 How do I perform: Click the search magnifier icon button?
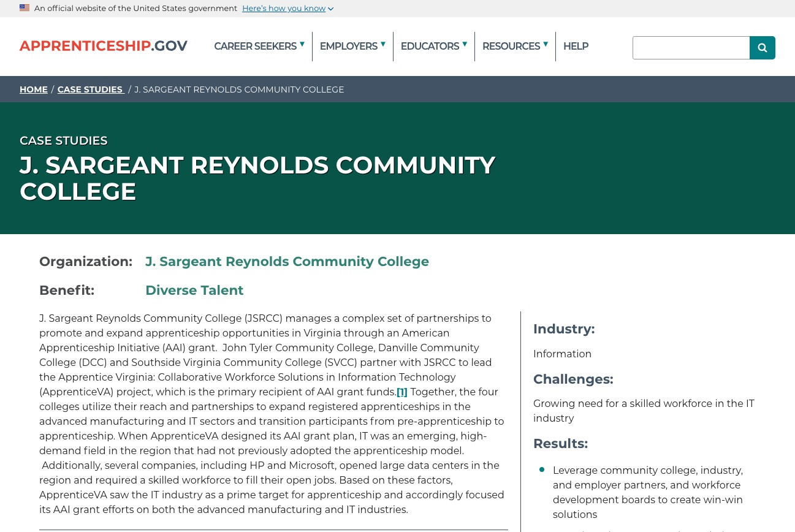click(x=762, y=48)
